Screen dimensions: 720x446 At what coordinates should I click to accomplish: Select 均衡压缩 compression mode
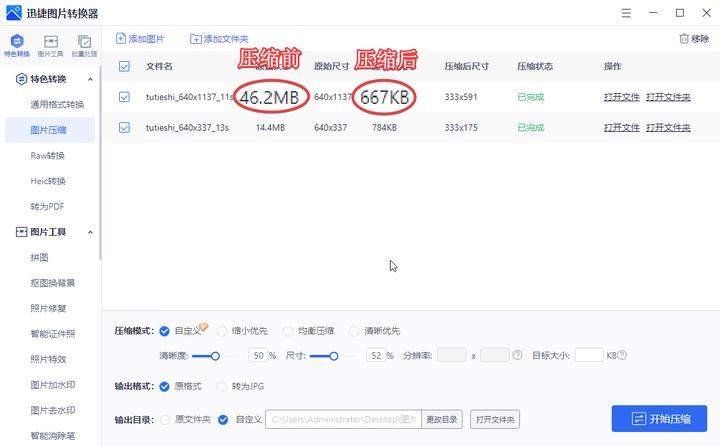pyautogui.click(x=288, y=331)
